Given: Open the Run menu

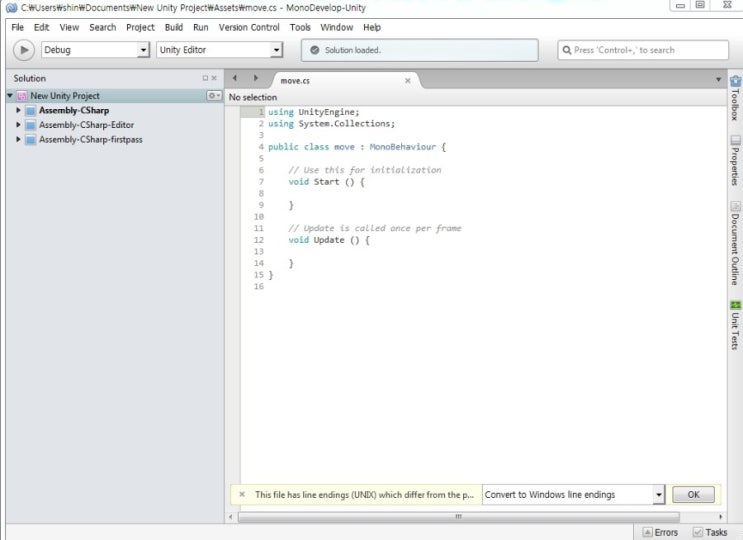Looking at the screenshot, I should (201, 27).
